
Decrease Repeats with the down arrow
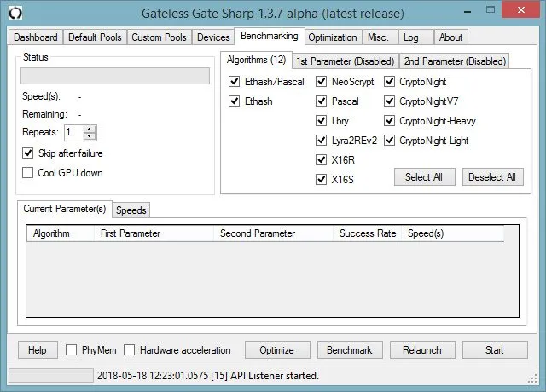90,136
